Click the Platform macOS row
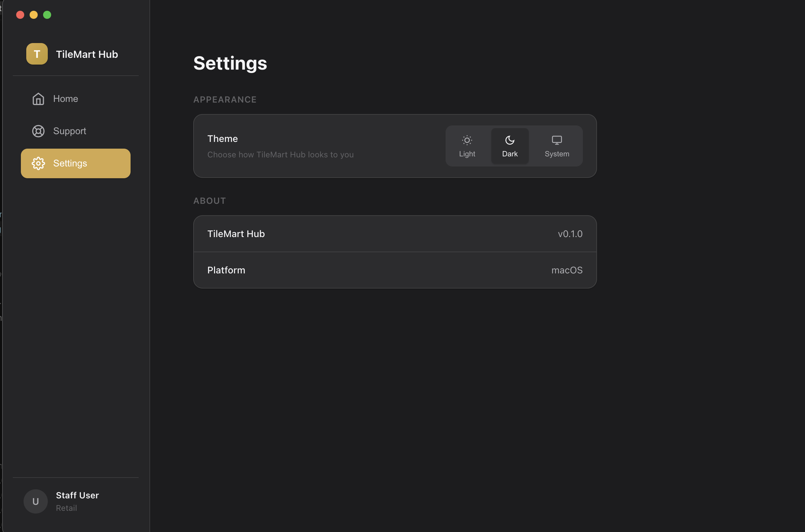This screenshot has width=805, height=532. (x=394, y=270)
